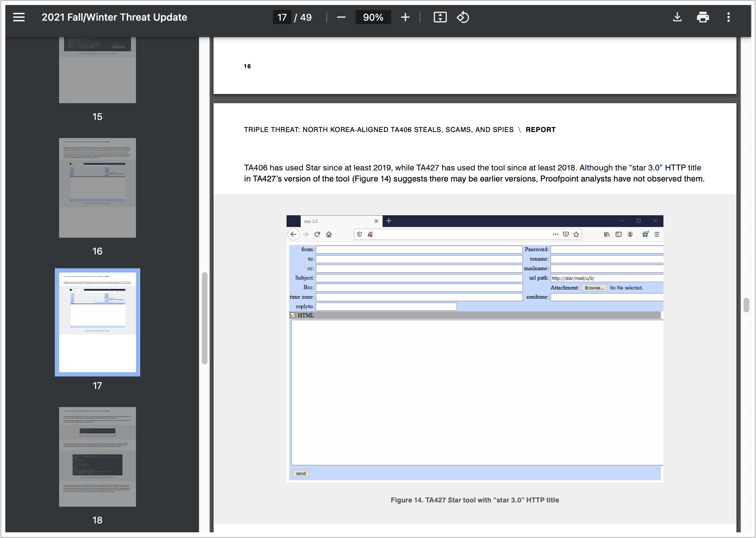Click the 'sendtime:' input field

607,297
